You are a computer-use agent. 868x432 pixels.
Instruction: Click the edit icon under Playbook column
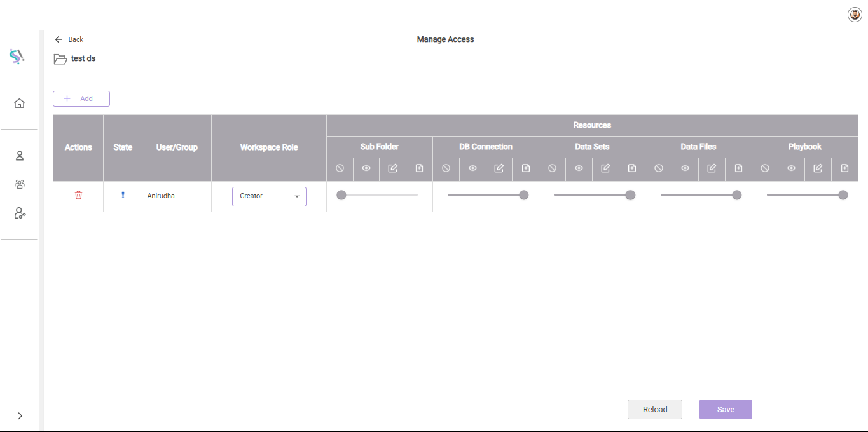[818, 168]
